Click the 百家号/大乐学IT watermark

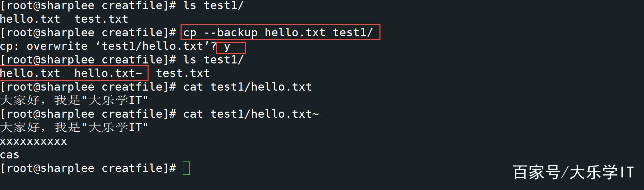(x=573, y=172)
